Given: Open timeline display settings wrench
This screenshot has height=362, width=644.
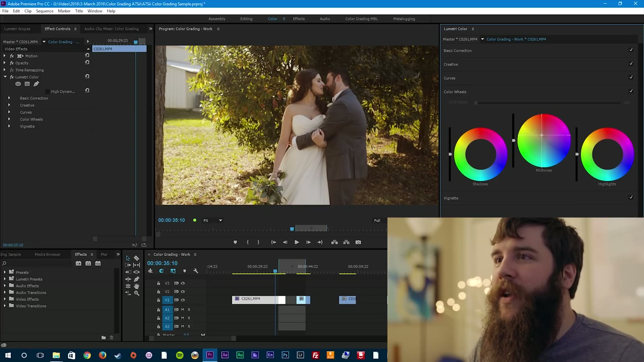Looking at the screenshot, I should coord(196,271).
